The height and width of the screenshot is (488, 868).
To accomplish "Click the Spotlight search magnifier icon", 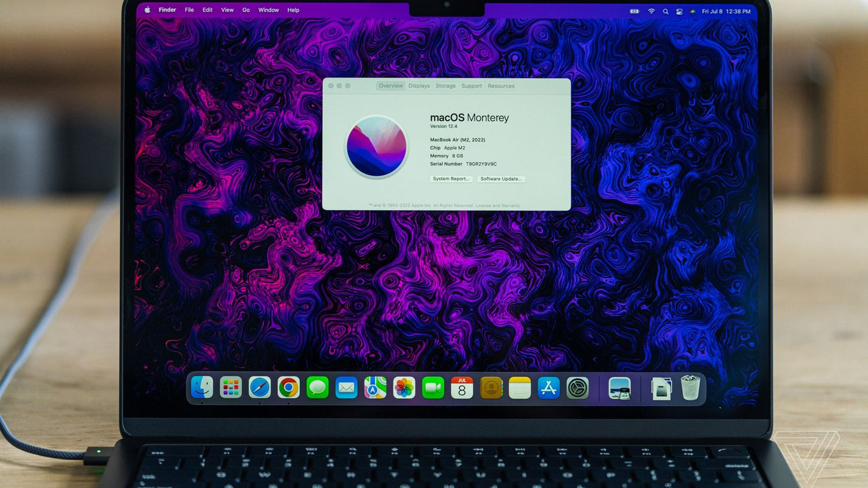I will point(665,12).
